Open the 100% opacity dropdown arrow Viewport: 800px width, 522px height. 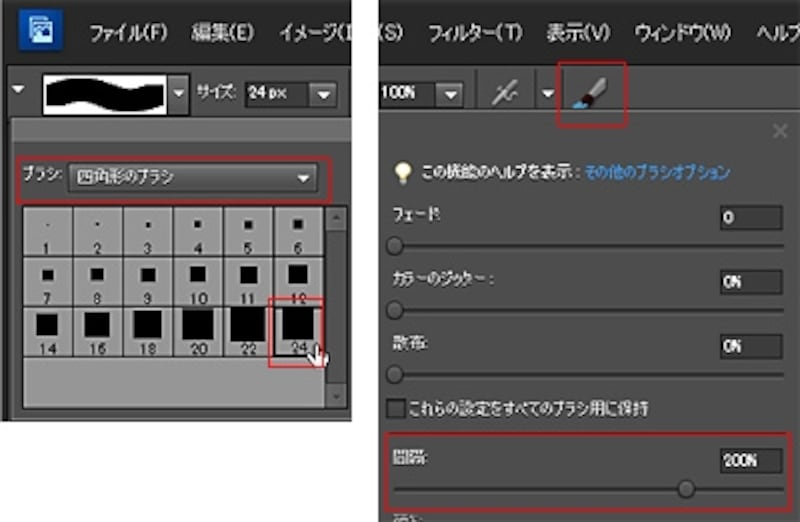449,94
